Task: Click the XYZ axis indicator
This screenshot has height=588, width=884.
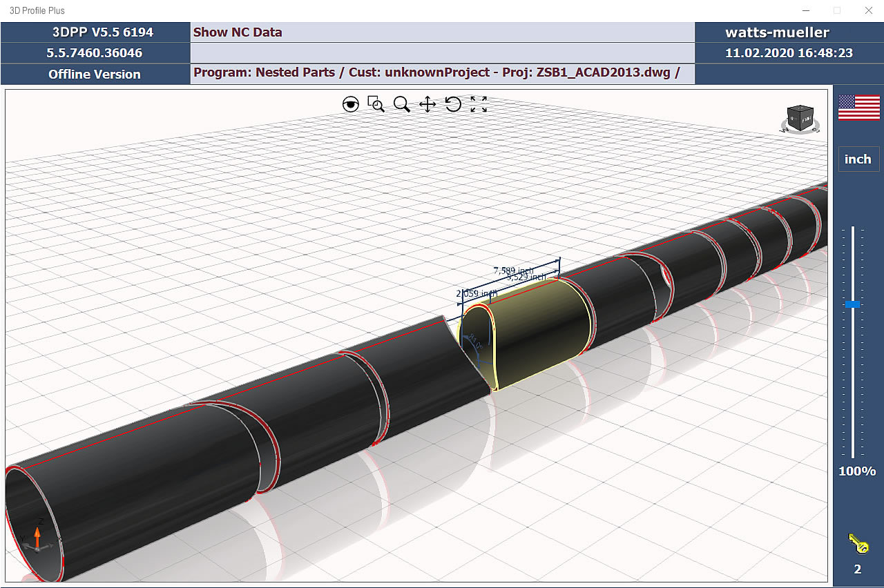Action: (x=37, y=538)
